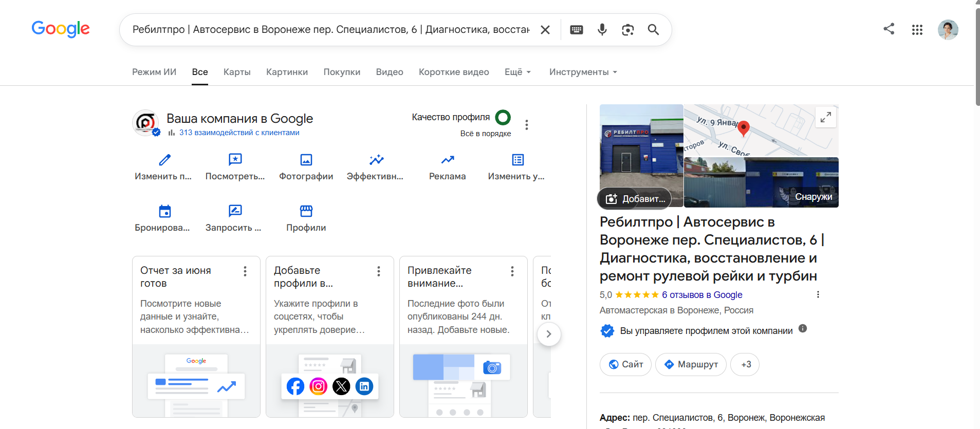Open the Фотографии action

pyautogui.click(x=306, y=167)
